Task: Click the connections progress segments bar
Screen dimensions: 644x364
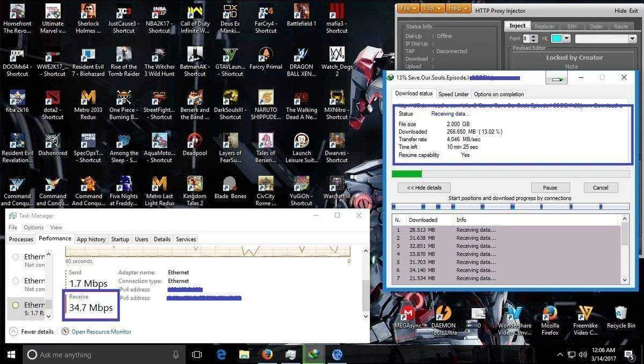Action: click(510, 207)
